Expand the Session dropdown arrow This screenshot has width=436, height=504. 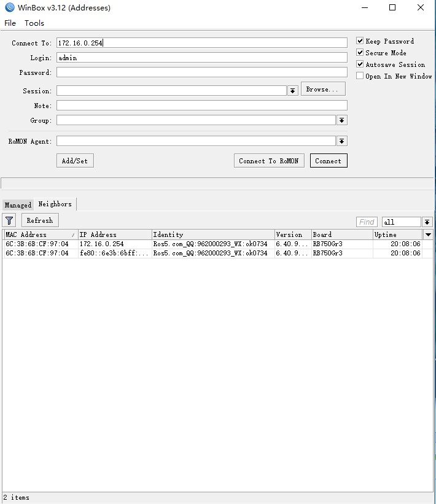[x=292, y=91]
